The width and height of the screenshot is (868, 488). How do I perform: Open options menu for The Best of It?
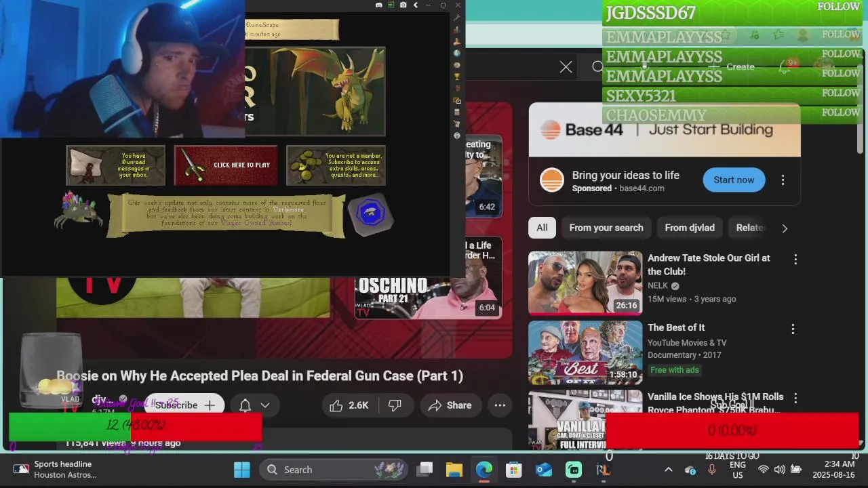[793, 329]
